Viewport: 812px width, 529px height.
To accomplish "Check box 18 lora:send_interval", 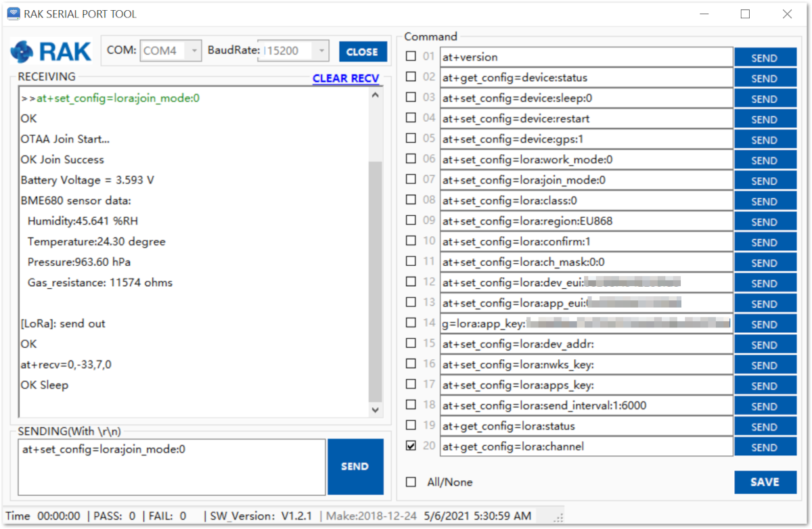I will pos(411,405).
